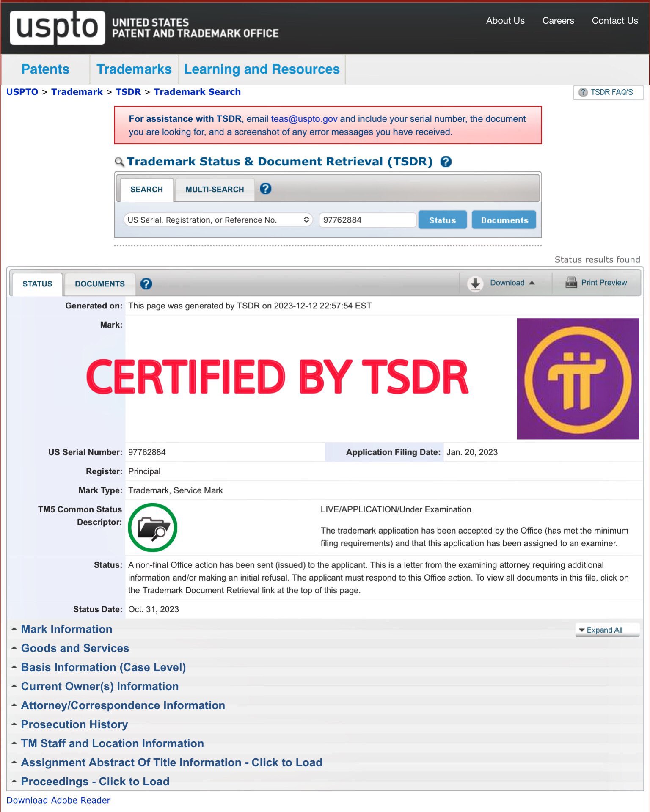Click the magnifier icon beside TSDR title
Image resolution: width=650 pixels, height=812 pixels.
pos(120,162)
